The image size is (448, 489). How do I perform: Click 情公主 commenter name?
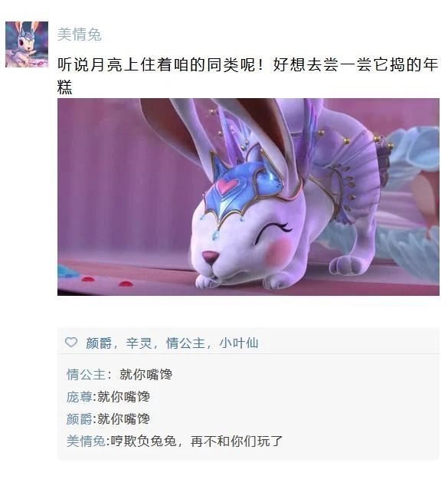pyautogui.click(x=86, y=374)
